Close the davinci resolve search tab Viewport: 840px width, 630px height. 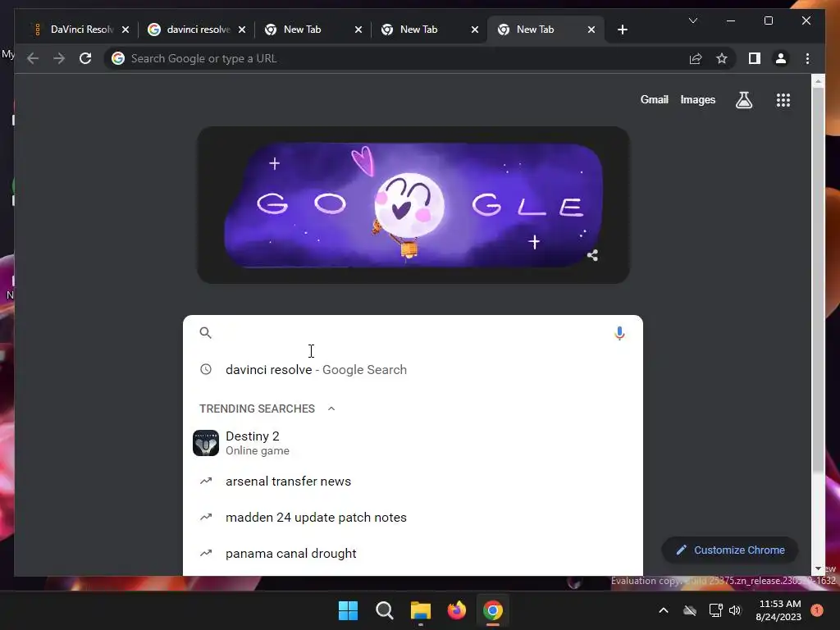[x=242, y=30]
